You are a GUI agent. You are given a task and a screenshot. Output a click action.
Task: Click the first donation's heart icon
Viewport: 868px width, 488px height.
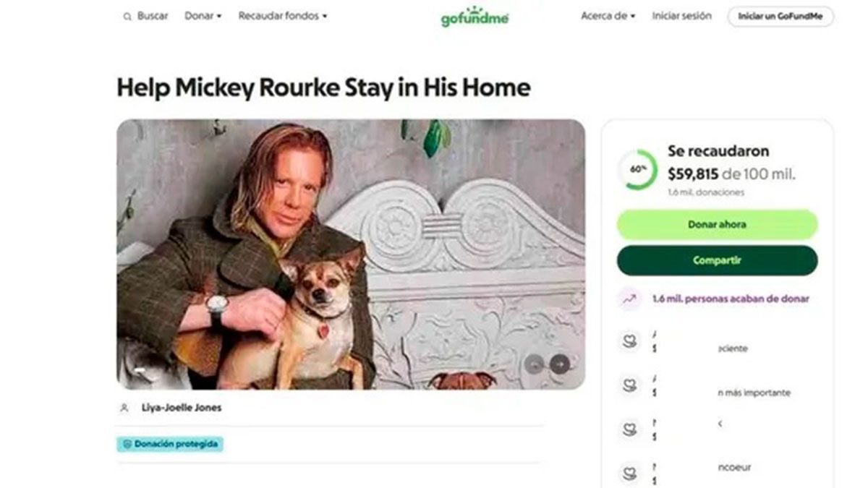629,341
